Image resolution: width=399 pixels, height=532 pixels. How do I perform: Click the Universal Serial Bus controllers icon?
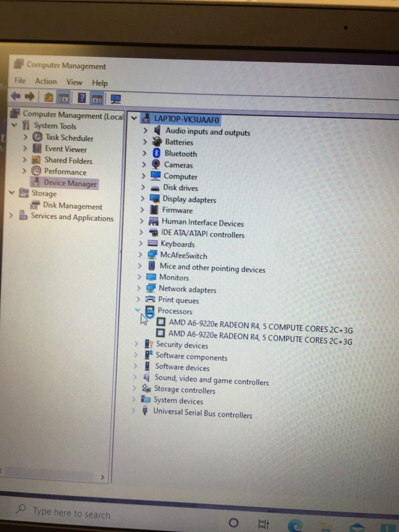point(145,410)
